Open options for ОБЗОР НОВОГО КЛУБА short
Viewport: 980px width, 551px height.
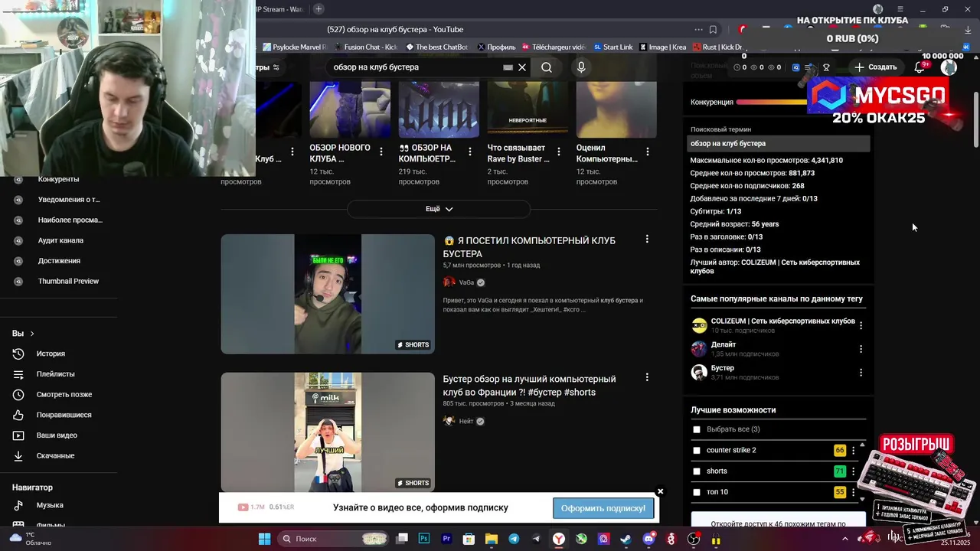[x=381, y=152]
